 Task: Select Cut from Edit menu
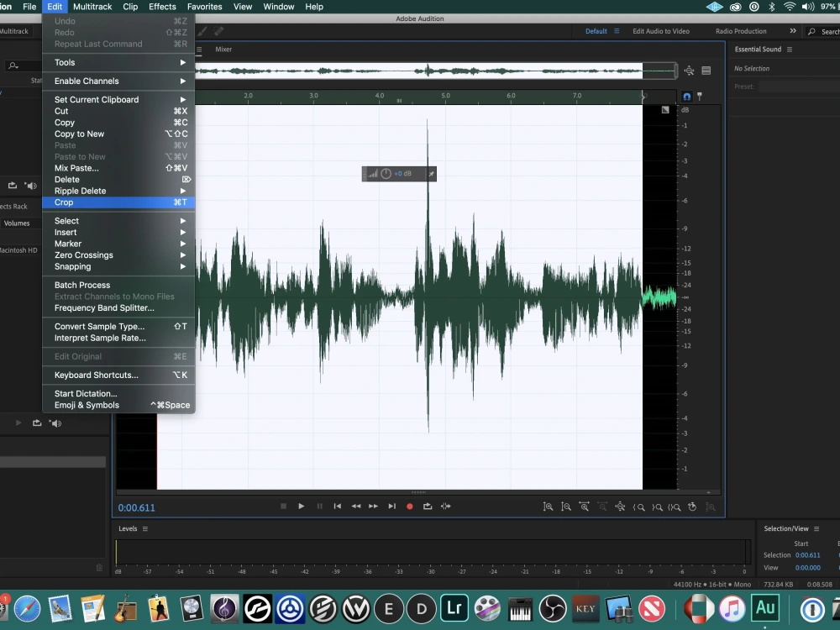pos(118,111)
